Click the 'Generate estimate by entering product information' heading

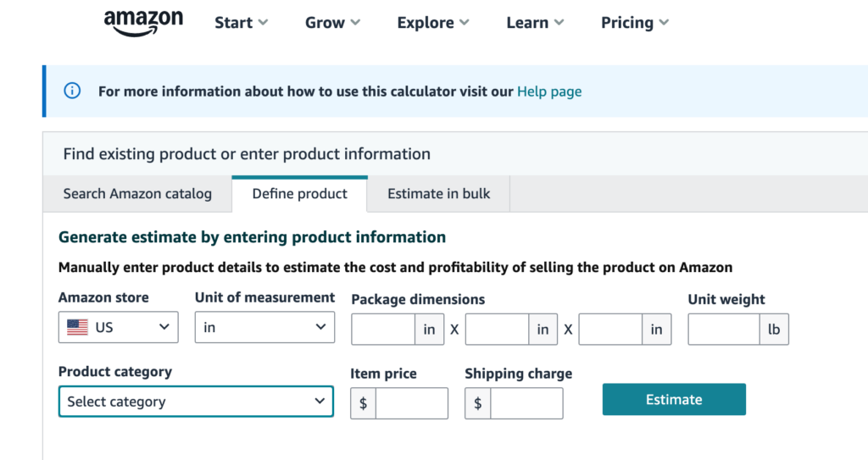tap(252, 237)
